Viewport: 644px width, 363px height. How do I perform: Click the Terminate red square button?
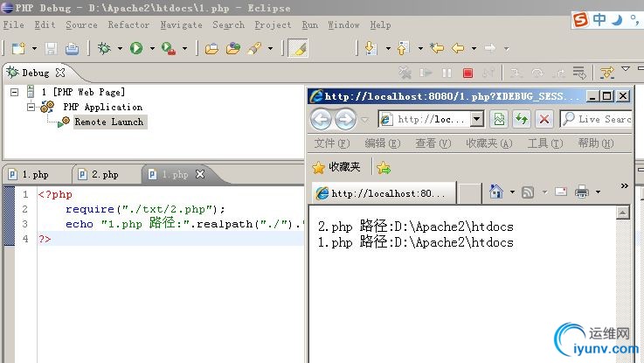pos(467,73)
